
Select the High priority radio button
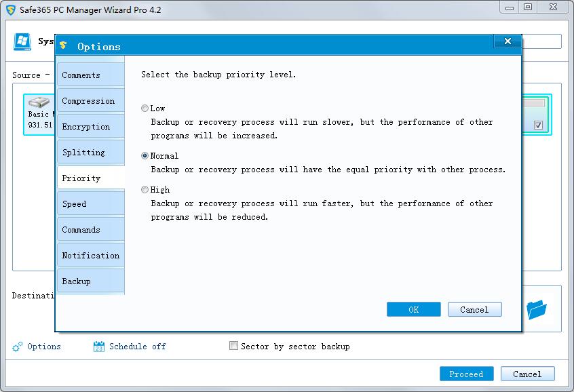click(145, 190)
